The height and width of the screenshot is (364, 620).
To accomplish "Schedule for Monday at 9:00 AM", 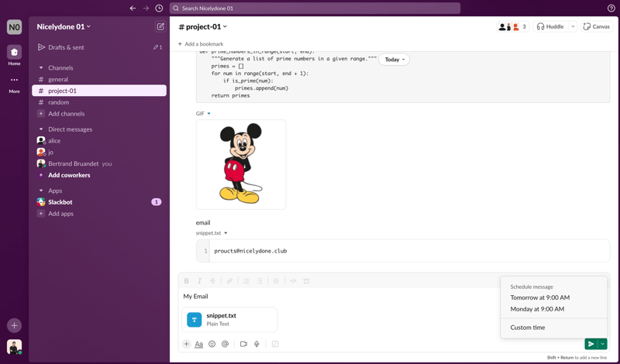I will (553, 309).
